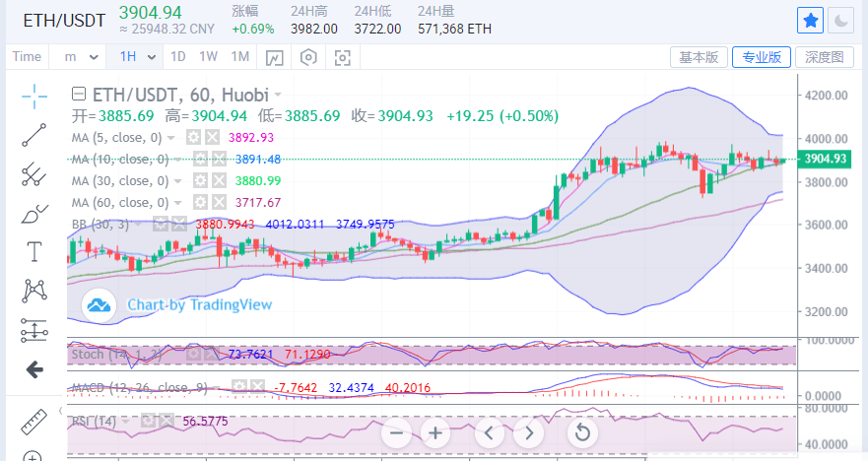
Task: Open the pattern drawing tool
Action: (x=34, y=291)
